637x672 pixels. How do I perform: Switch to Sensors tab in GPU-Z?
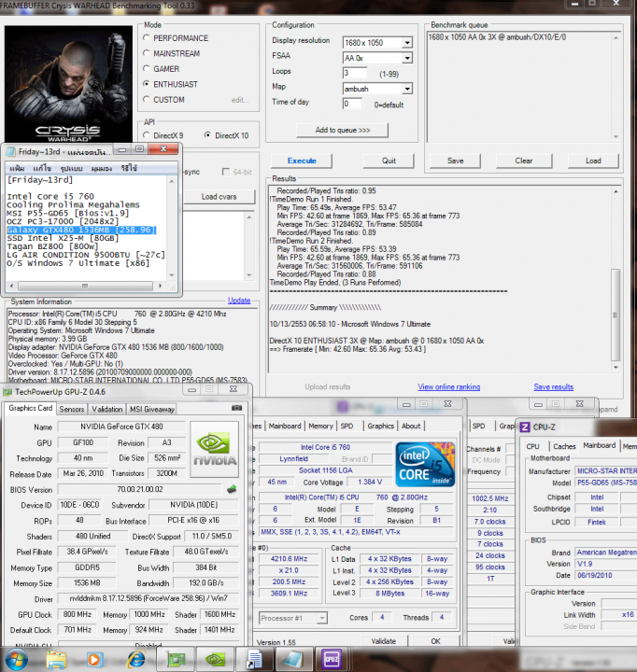[72, 410]
